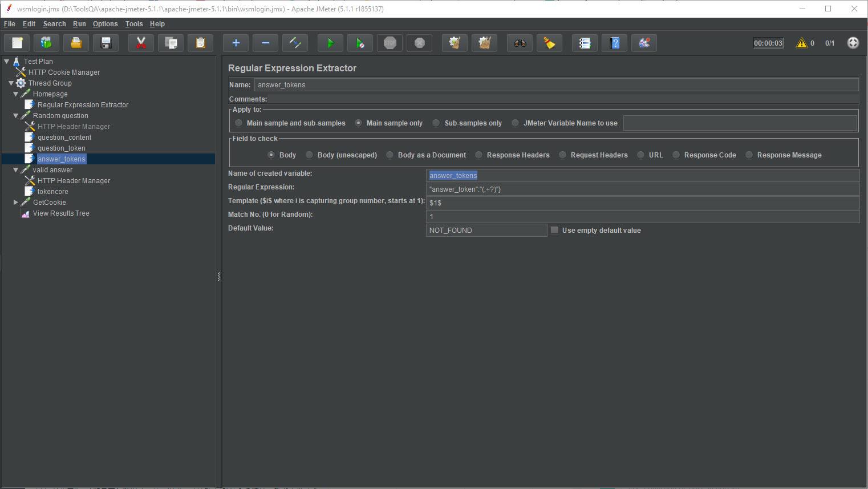Click the Start test green play icon
This screenshot has height=489, width=868.
coord(330,43)
